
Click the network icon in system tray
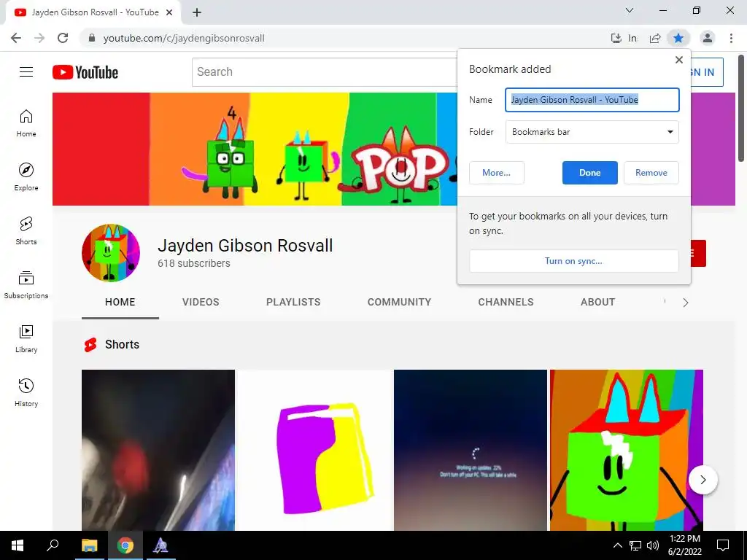[635, 545]
